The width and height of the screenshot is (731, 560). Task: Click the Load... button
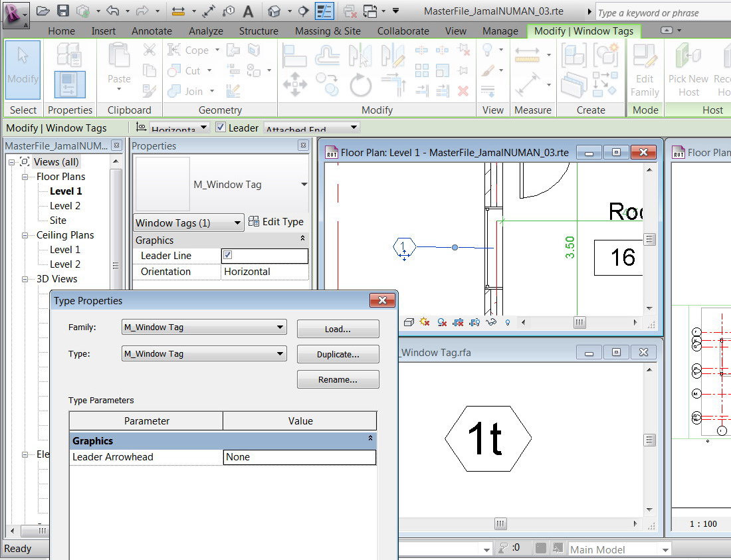tap(338, 329)
